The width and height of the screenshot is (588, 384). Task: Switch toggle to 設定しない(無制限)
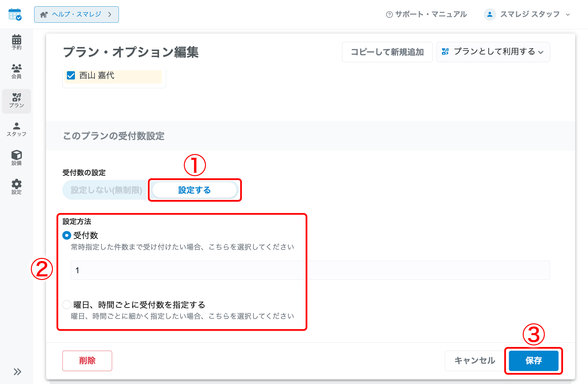click(107, 190)
